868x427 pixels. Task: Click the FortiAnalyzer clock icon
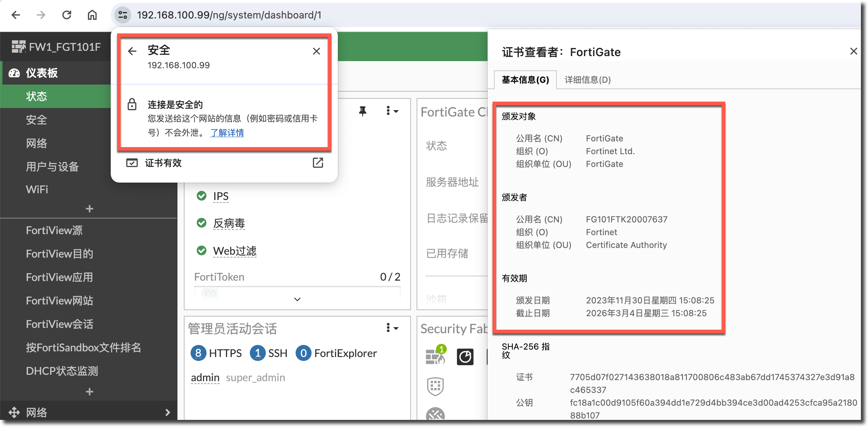click(465, 357)
